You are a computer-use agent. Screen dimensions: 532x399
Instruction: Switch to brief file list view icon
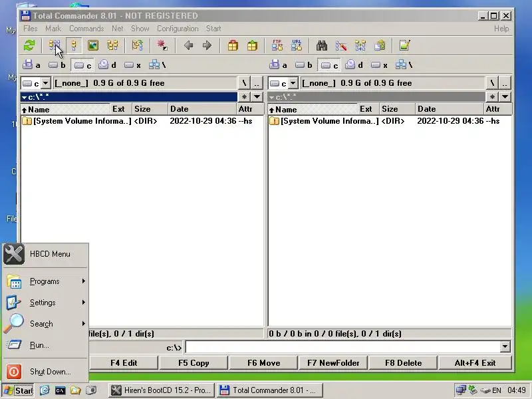coord(55,45)
